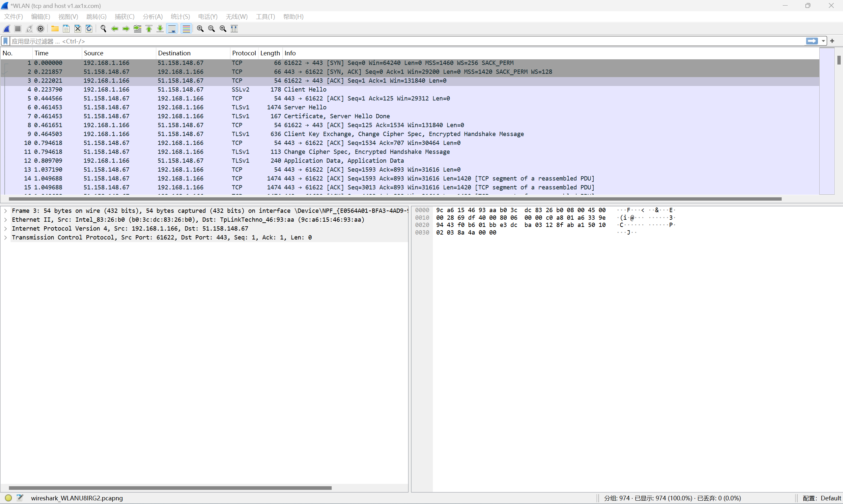Zoom in the packet text
Image resolution: width=843 pixels, height=504 pixels.
pos(200,29)
